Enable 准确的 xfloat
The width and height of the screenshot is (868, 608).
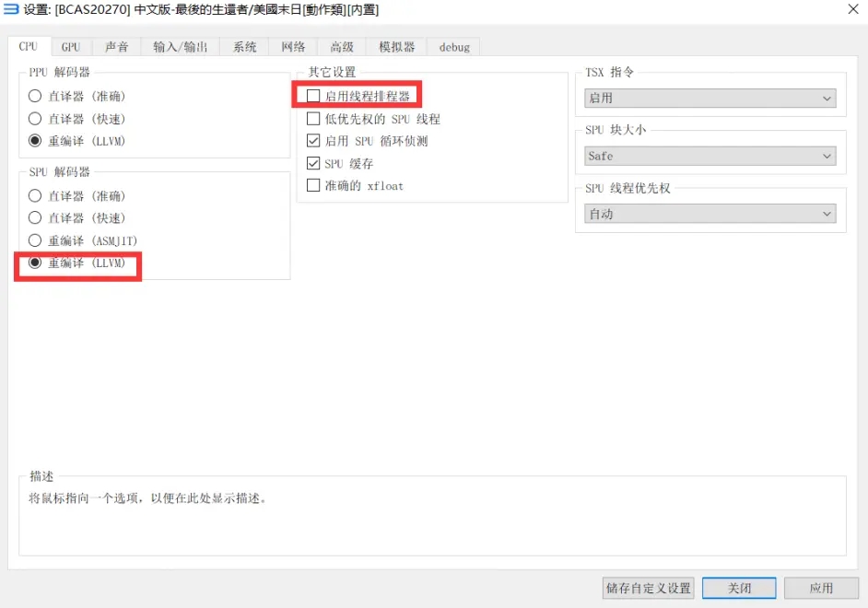coord(312,185)
